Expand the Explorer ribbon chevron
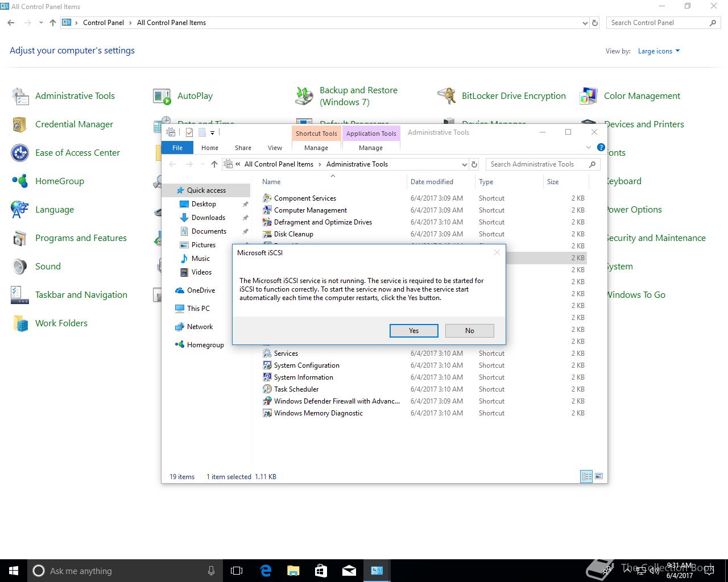 click(589, 147)
